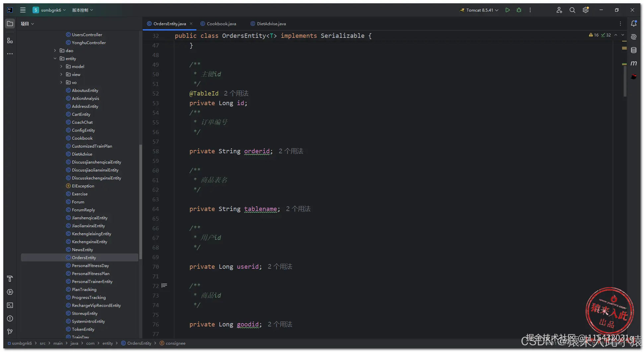Screen dimensions: 644x352
Task: Debug the Tomcat 8.5.41 configuration
Action: [519, 10]
